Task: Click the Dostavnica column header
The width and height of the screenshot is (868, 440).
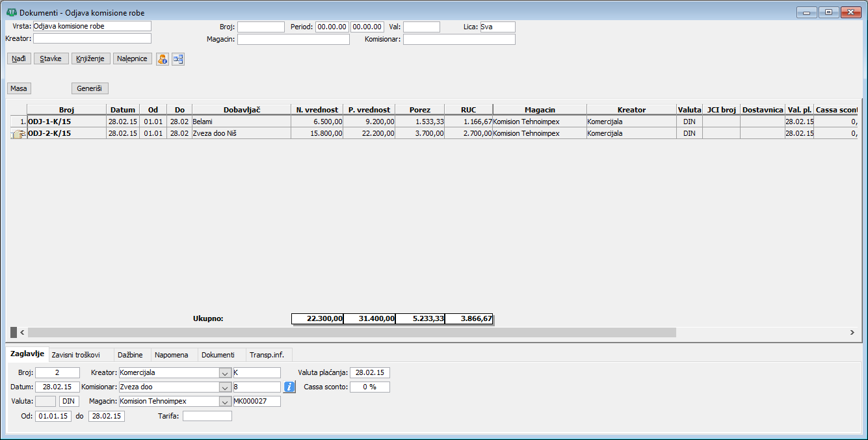Action: [x=762, y=110]
